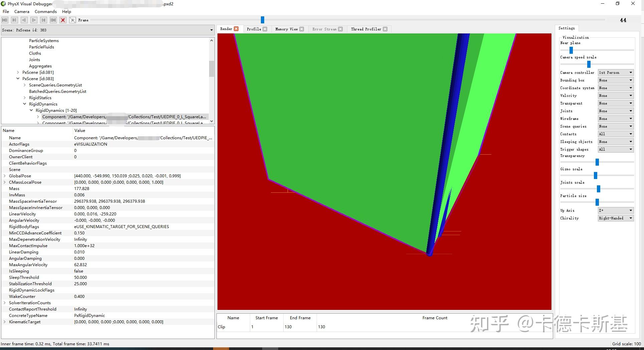Image resolution: width=644 pixels, height=350 pixels.
Task: Open the Chirality dropdown
Action: [616, 218]
